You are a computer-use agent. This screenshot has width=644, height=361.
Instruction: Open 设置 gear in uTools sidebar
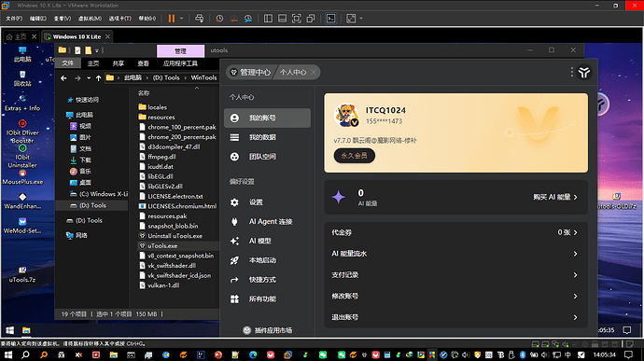click(x=234, y=202)
